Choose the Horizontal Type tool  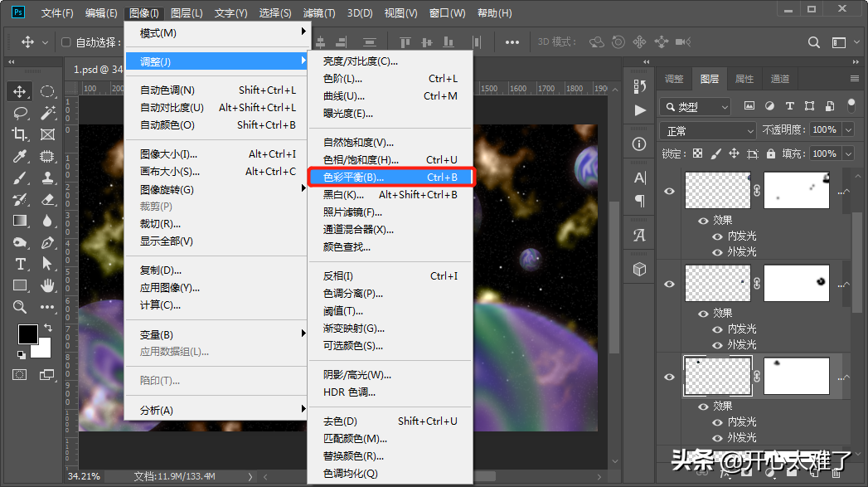click(x=20, y=264)
